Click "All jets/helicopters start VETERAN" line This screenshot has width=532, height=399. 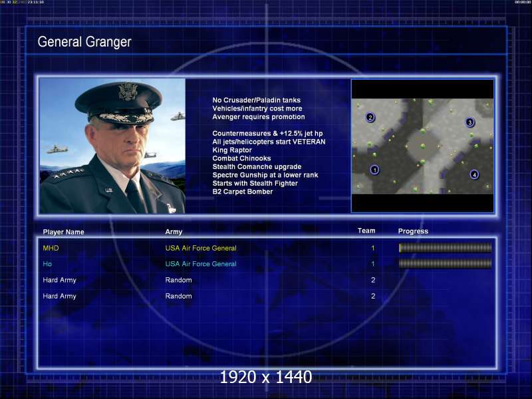(269, 142)
